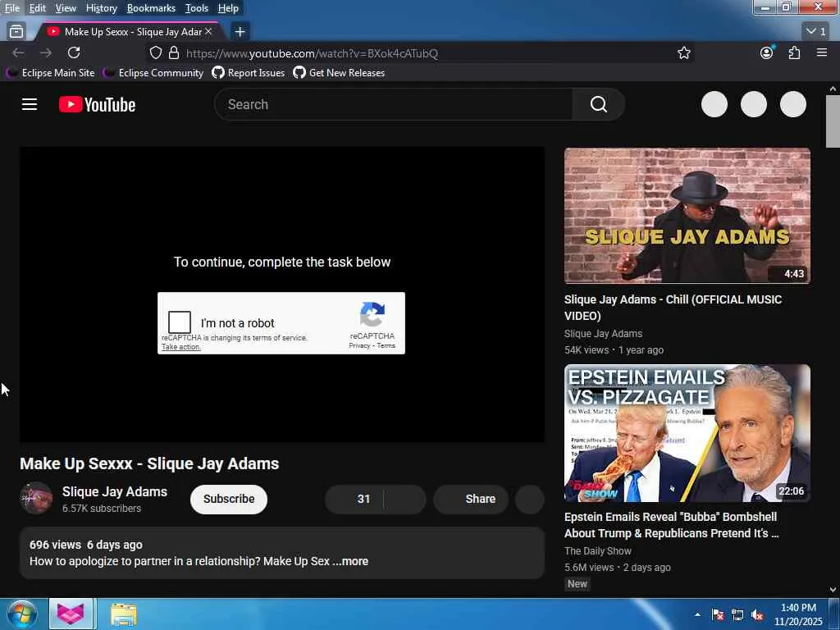Open Epstein Emails vs Pizzagate thumbnail
Viewport: 840px width, 630px height.
(x=687, y=433)
